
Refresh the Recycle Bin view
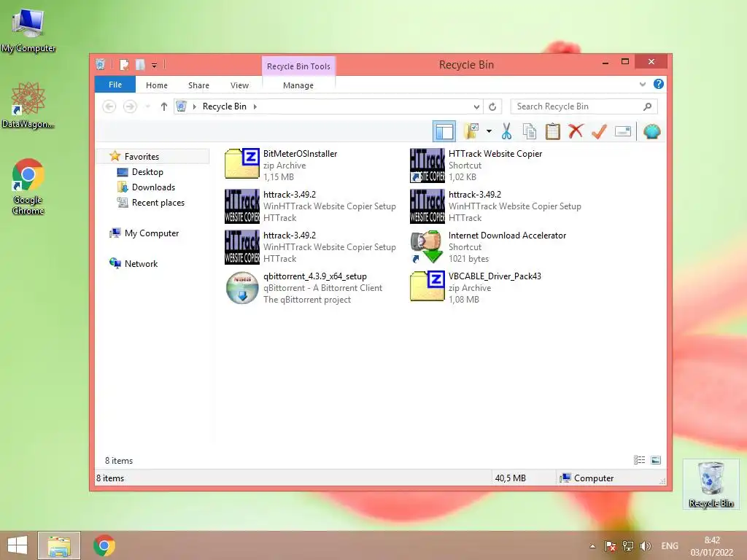point(492,106)
